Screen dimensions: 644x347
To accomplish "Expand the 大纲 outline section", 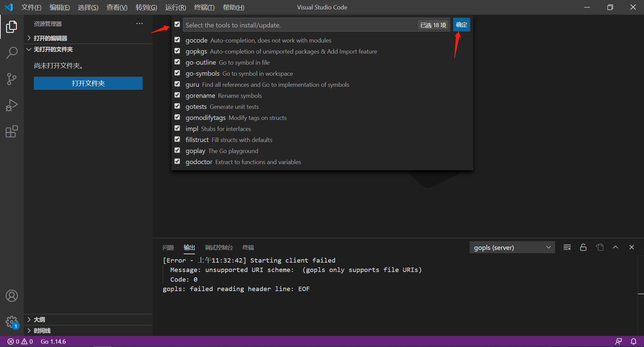I will tap(89, 320).
